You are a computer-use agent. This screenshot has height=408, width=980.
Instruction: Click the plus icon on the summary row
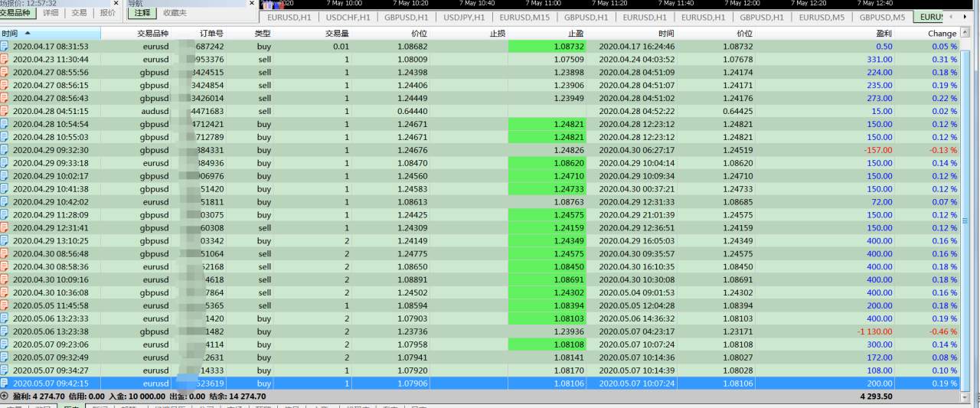coord(5,397)
